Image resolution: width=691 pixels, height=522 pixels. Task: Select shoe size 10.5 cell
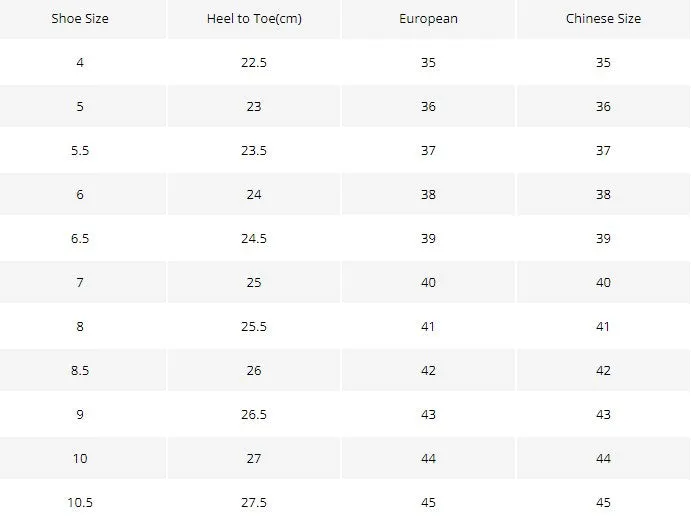click(x=80, y=502)
